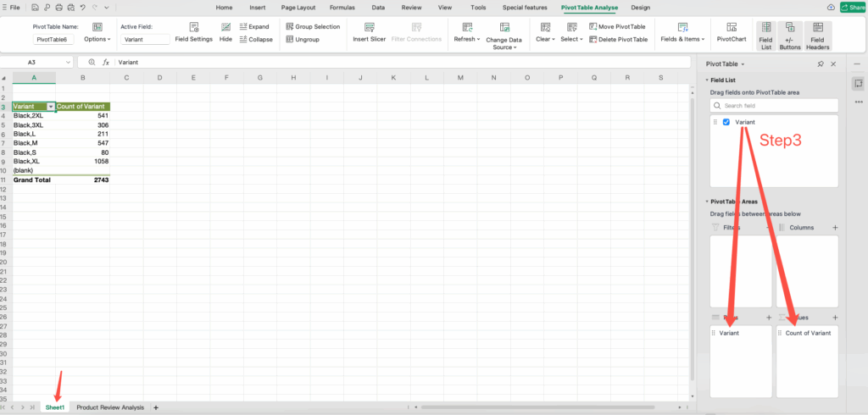Open the Product Review Analysis sheet tab
The height and width of the screenshot is (415, 868).
[x=110, y=407]
